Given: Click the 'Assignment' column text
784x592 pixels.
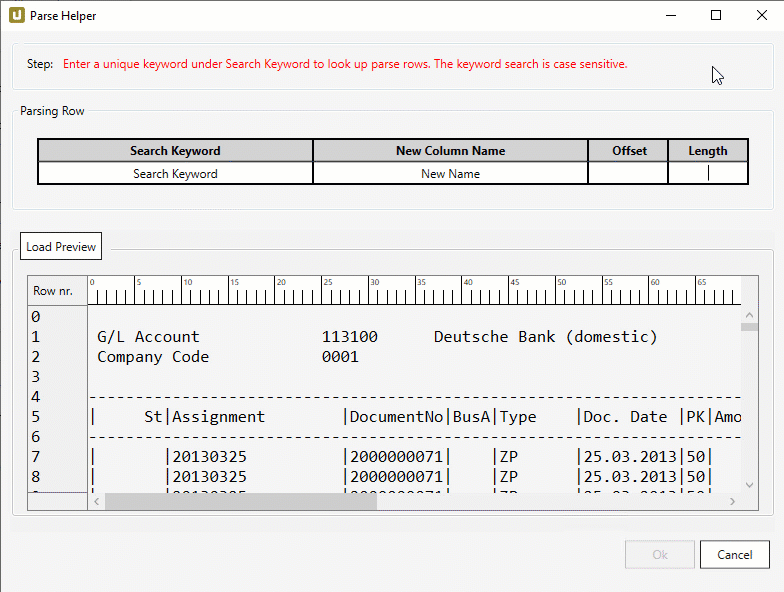Looking at the screenshot, I should pos(218,417).
